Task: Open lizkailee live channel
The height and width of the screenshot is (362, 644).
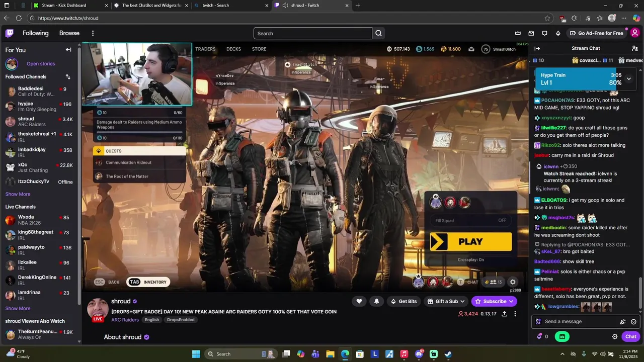Action: coord(40,265)
